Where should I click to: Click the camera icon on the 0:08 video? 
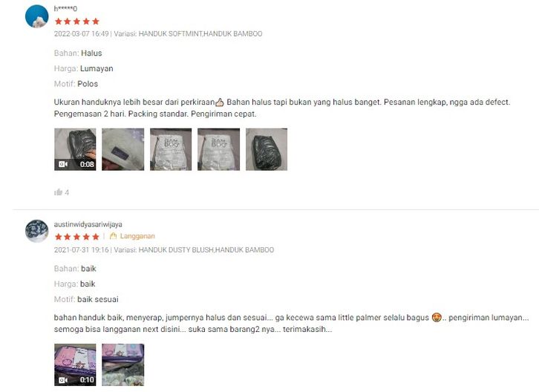point(63,164)
